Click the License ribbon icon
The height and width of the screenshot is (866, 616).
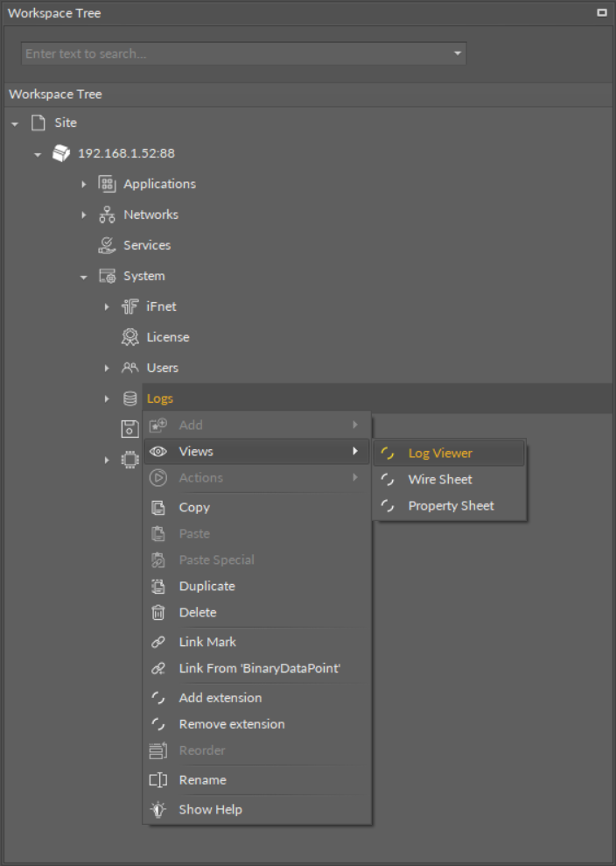pyautogui.click(x=129, y=337)
